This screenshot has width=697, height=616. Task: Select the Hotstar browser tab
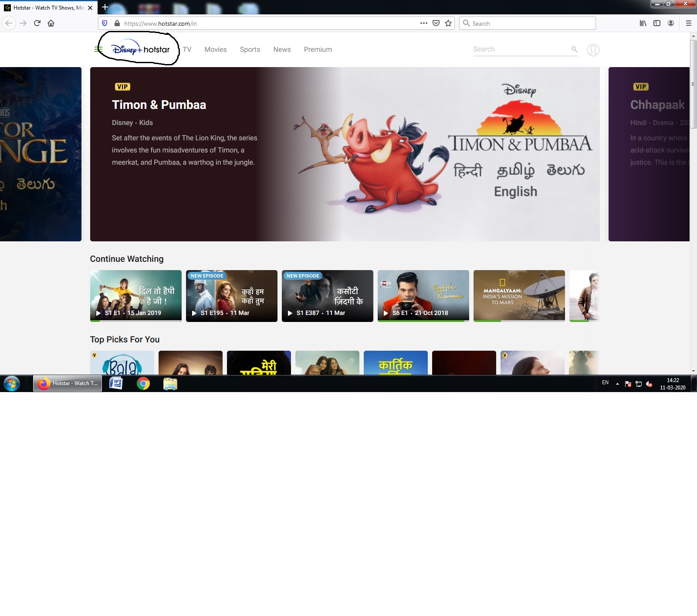click(x=48, y=8)
